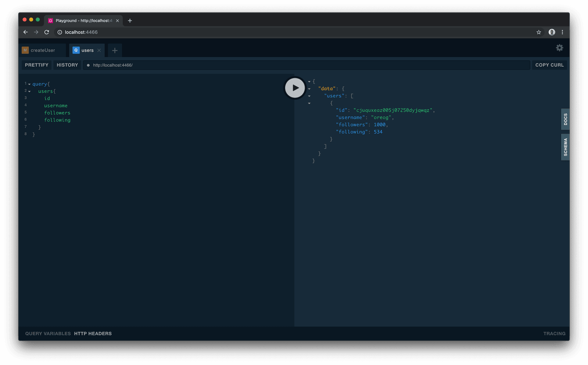The height and width of the screenshot is (365, 588).
Task: Select the Playground browser tab
Action: [83, 21]
